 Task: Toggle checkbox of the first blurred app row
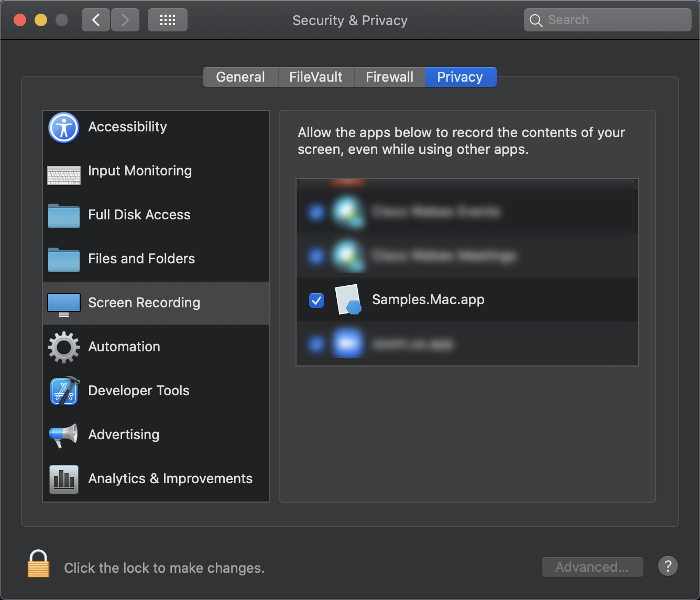(x=316, y=212)
